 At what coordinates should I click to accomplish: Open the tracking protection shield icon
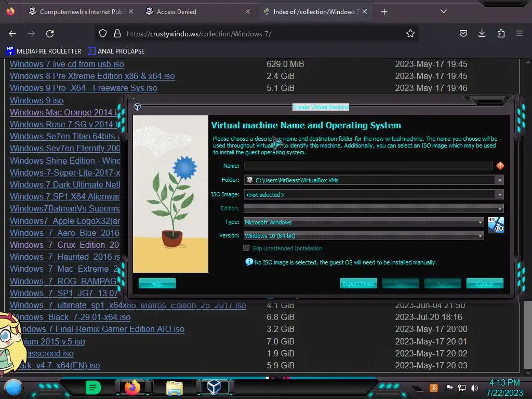click(x=103, y=34)
